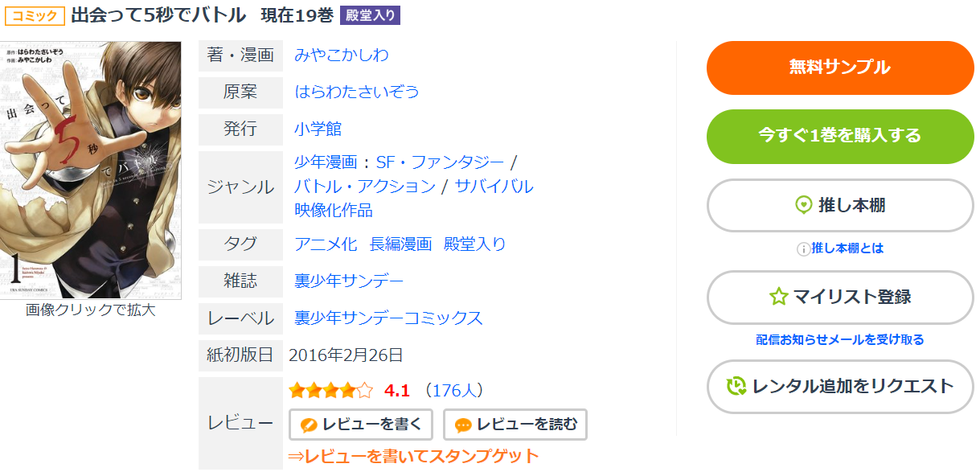
Task: Click 配信お知らせメールを受け取る link
Action: coord(840,340)
